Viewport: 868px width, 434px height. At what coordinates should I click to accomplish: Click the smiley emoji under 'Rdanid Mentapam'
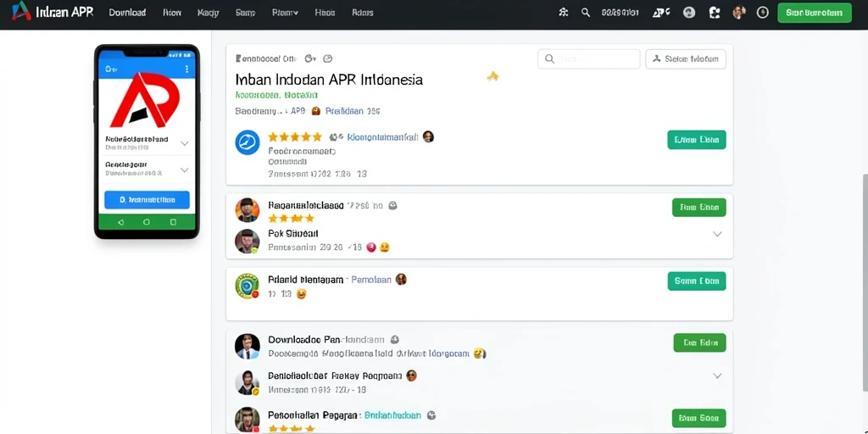pos(301,294)
